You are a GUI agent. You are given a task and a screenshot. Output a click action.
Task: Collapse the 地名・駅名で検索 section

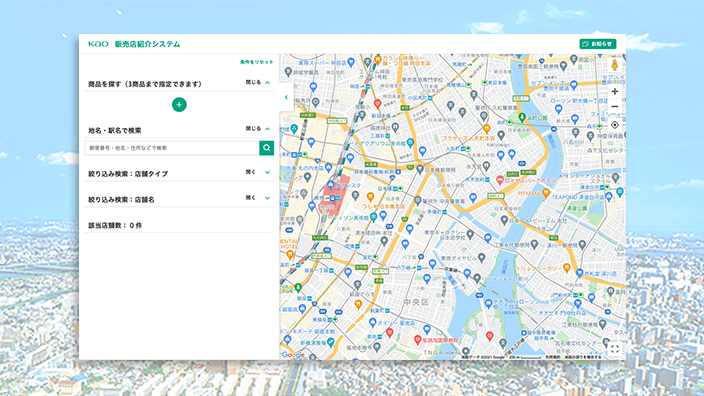click(258, 129)
